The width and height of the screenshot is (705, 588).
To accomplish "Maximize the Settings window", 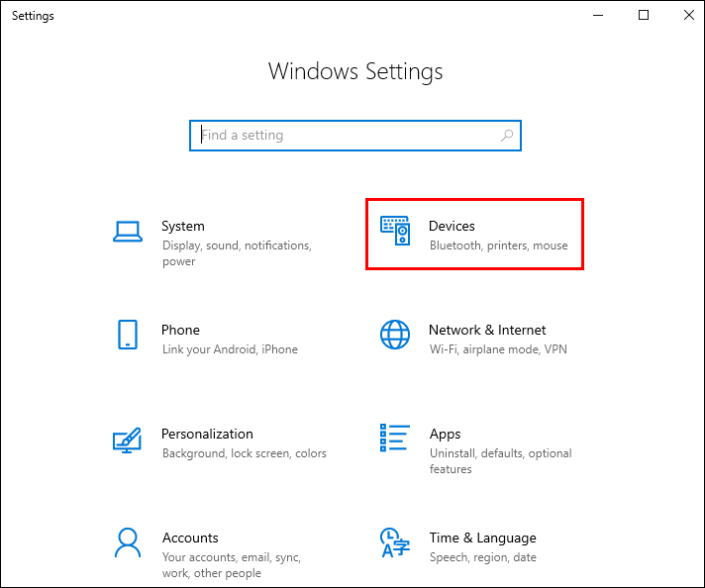I will coord(644,15).
